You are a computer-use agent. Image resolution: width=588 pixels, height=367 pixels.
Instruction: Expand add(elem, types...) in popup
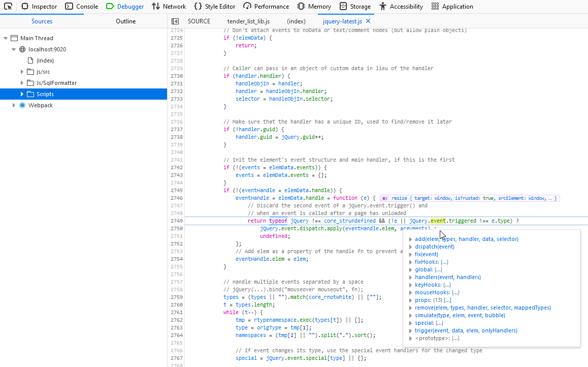(x=411, y=239)
